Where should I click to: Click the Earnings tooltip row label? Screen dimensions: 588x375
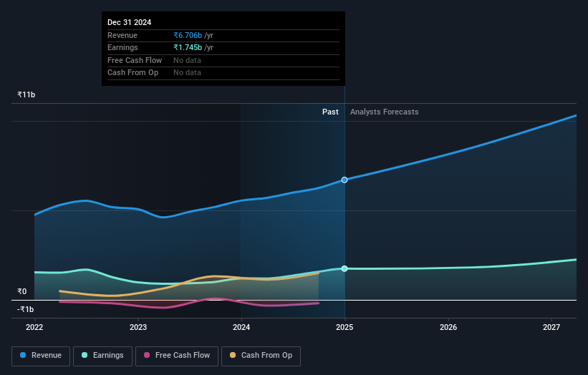click(x=122, y=47)
